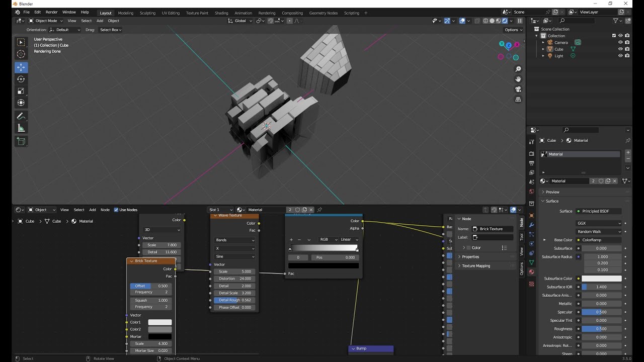Open the File menu
The height and width of the screenshot is (362, 644).
26,12
